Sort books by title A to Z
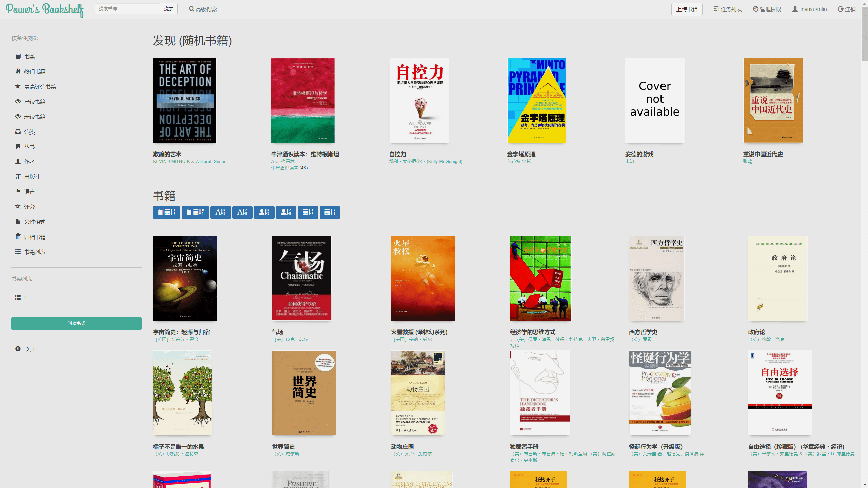The height and width of the screenshot is (488, 868). click(x=220, y=212)
